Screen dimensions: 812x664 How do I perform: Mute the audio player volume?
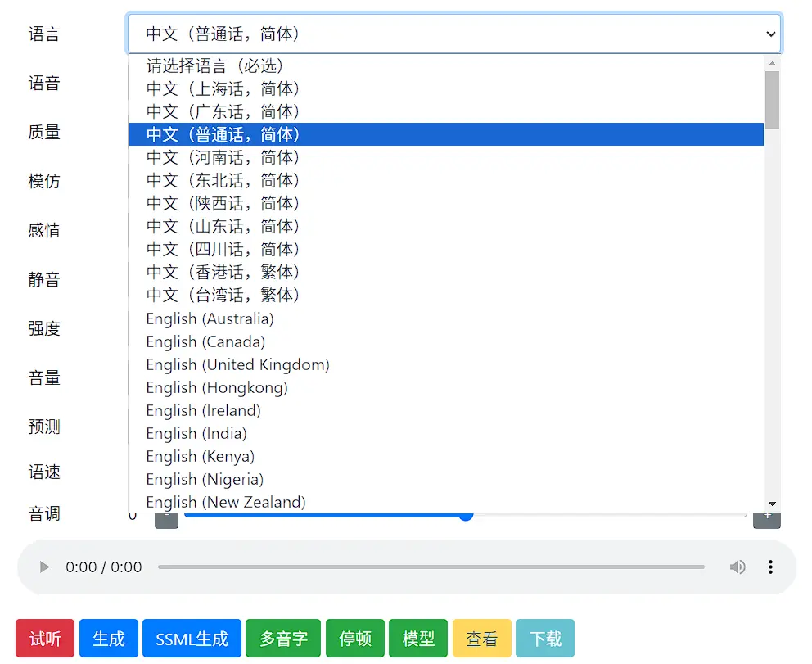738,567
